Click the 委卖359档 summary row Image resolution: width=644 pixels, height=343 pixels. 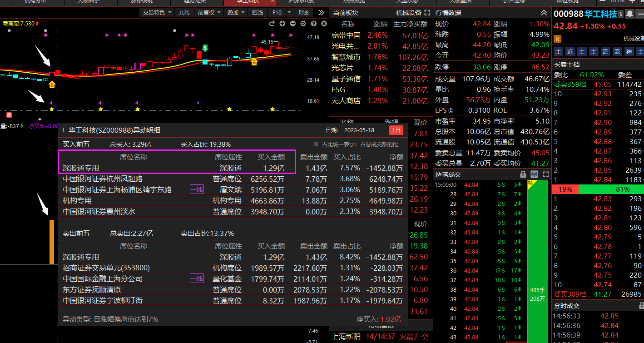click(x=598, y=85)
